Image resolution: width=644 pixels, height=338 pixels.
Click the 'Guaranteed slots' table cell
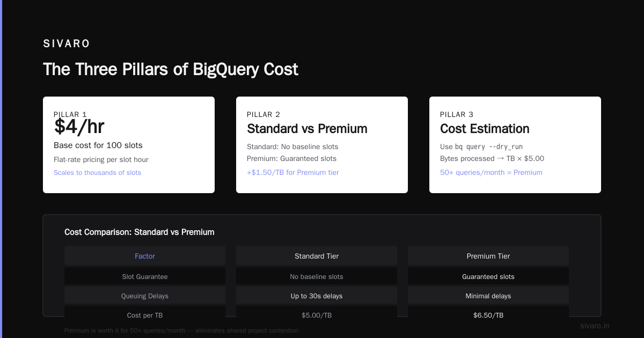488,276
